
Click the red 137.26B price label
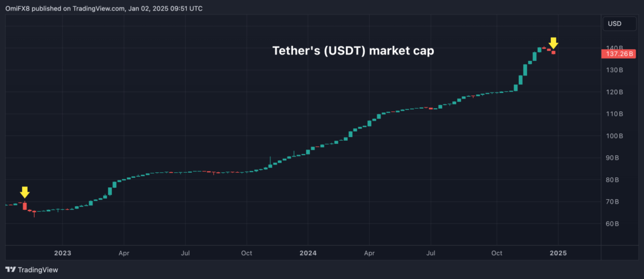[619, 54]
